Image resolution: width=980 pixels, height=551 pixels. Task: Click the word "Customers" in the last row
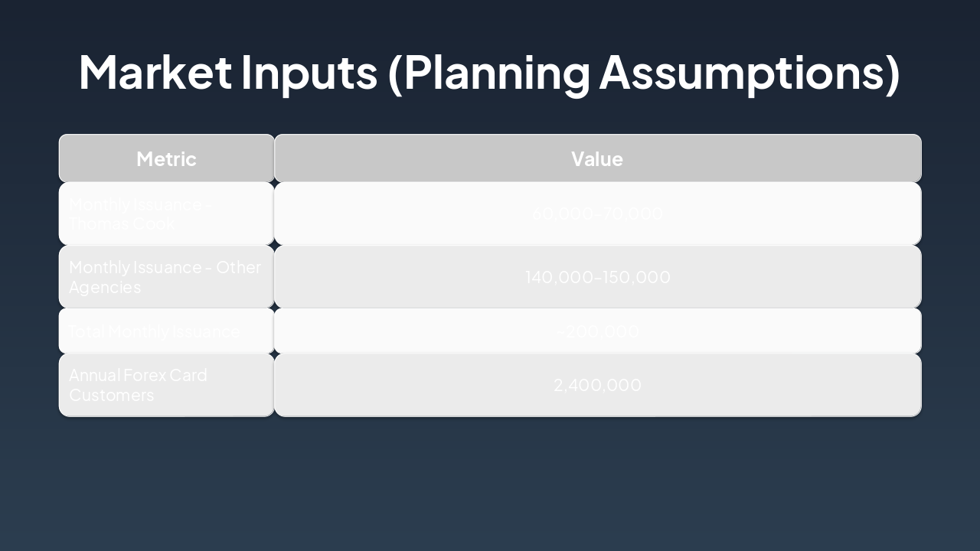point(111,395)
